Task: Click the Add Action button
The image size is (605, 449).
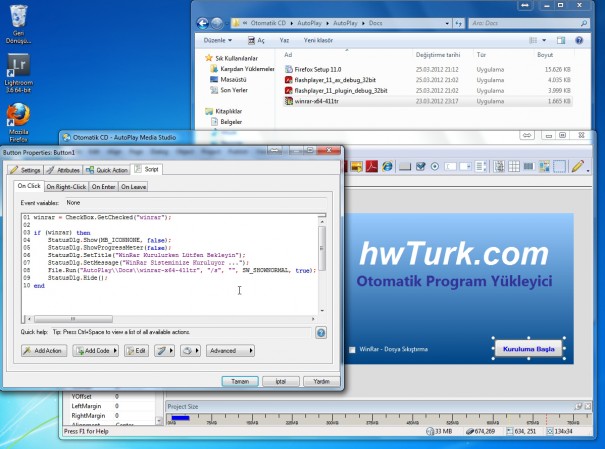Action: (x=44, y=351)
